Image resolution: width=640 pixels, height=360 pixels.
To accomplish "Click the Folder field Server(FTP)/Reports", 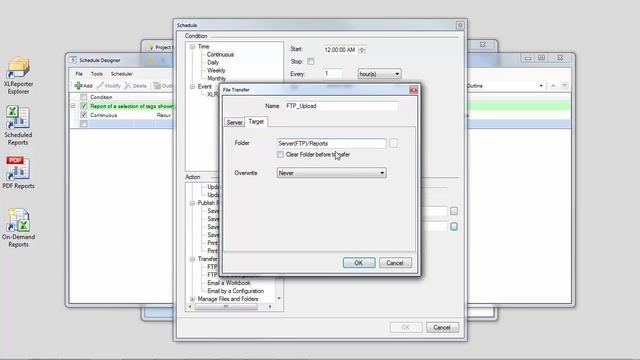I will point(331,143).
